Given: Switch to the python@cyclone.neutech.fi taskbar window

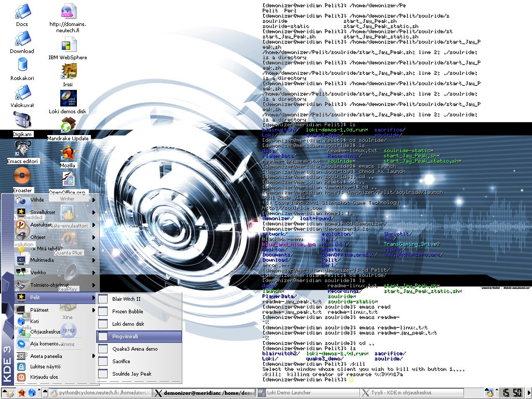Looking at the screenshot, I should pyautogui.click(x=100, y=393).
